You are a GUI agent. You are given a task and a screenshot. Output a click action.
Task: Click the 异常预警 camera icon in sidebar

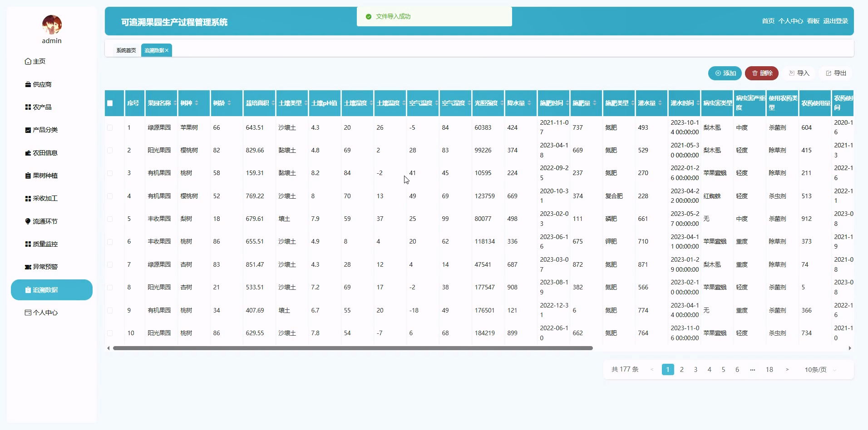28,267
